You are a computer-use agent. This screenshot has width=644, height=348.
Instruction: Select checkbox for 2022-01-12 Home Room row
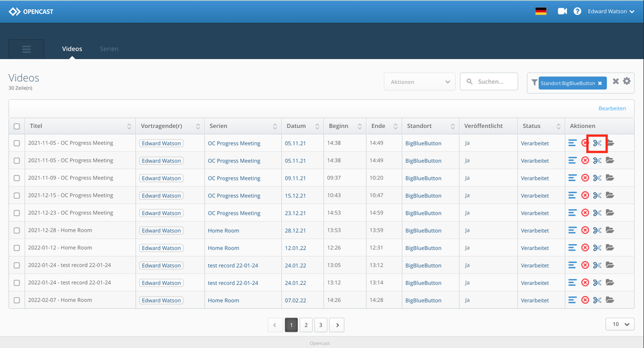point(17,248)
